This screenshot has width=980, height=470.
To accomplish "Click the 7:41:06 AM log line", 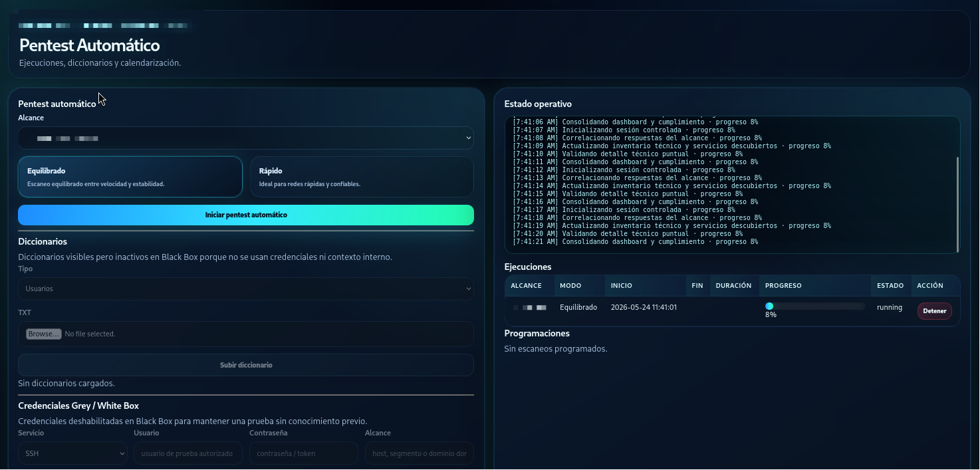I will 635,122.
